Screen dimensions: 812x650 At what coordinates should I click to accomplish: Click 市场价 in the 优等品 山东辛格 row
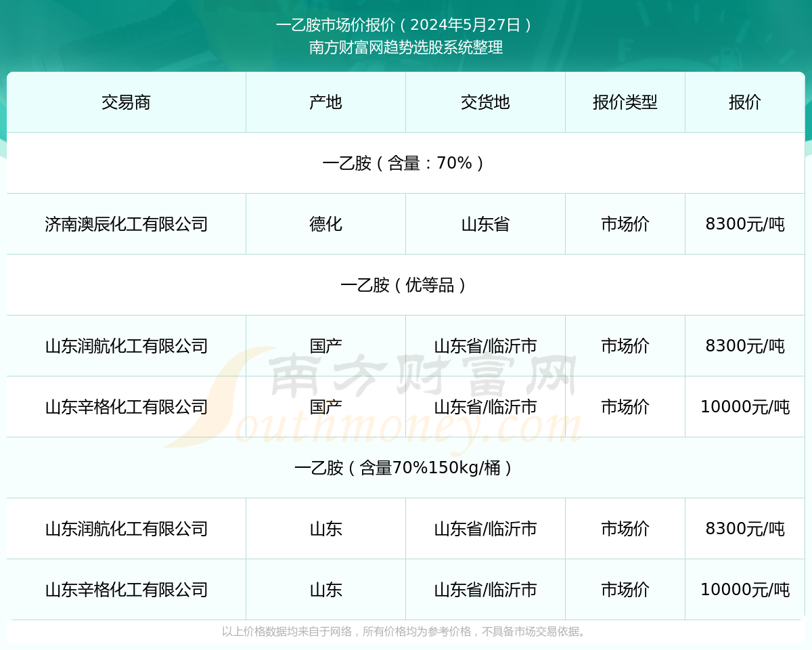click(625, 407)
